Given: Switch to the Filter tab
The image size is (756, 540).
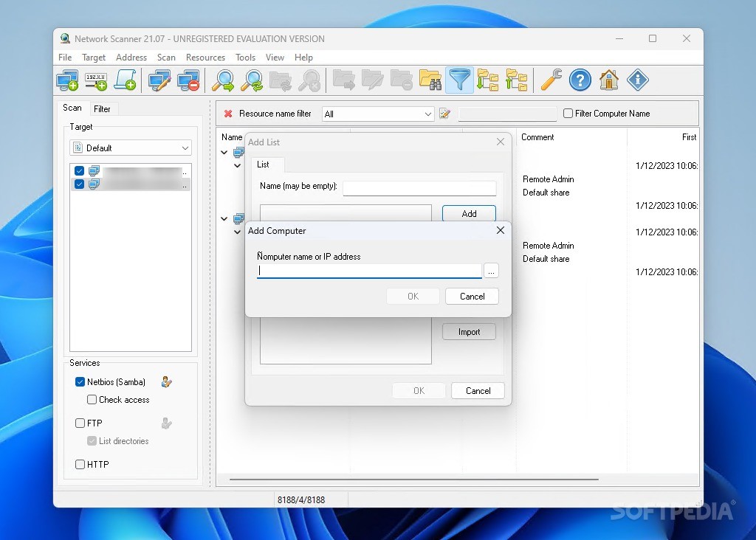Looking at the screenshot, I should (102, 109).
